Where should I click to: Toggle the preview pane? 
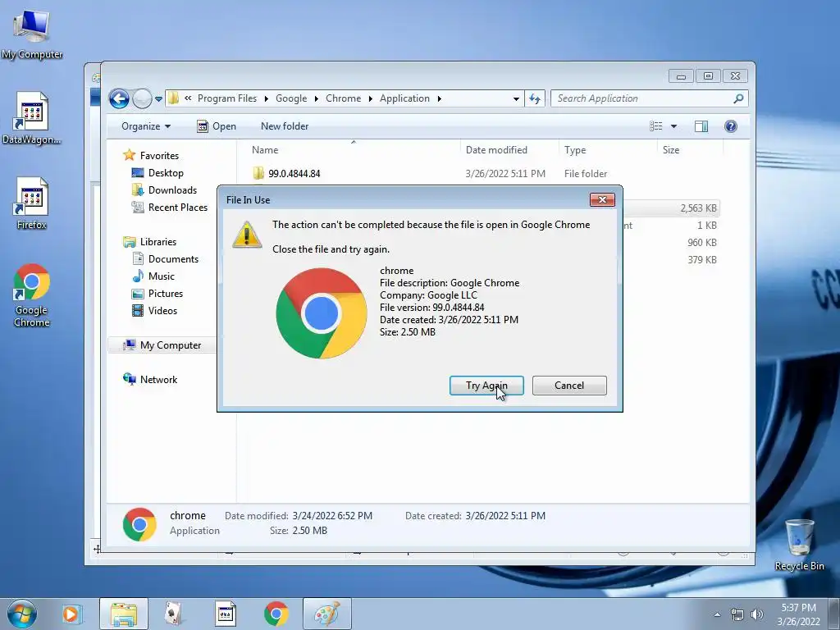click(x=701, y=126)
